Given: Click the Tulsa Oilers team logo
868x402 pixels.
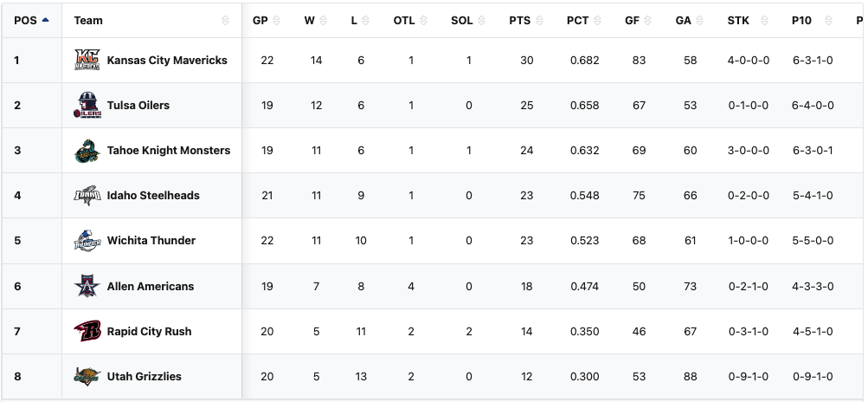Looking at the screenshot, I should pos(87,106).
